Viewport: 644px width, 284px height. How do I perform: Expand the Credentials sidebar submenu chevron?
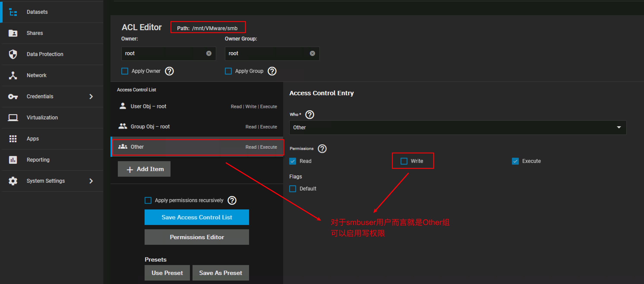tap(91, 97)
